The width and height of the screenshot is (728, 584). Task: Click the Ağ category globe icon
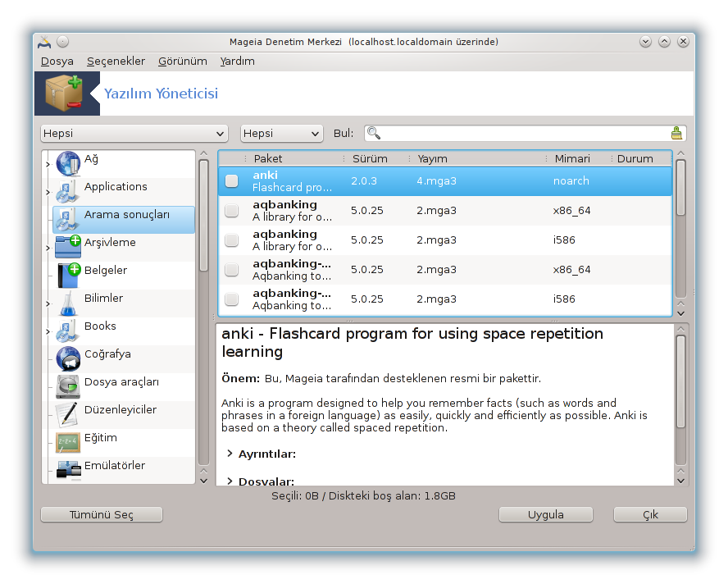(x=68, y=163)
